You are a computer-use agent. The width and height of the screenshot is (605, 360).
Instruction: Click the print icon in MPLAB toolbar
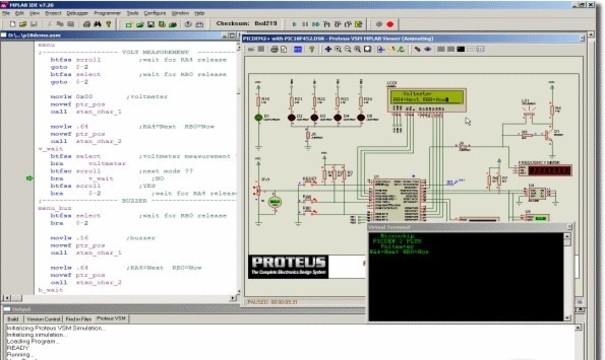coord(87,24)
